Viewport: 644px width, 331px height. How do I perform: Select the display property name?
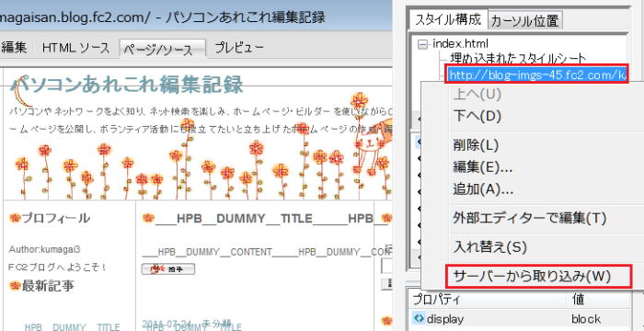(x=445, y=319)
